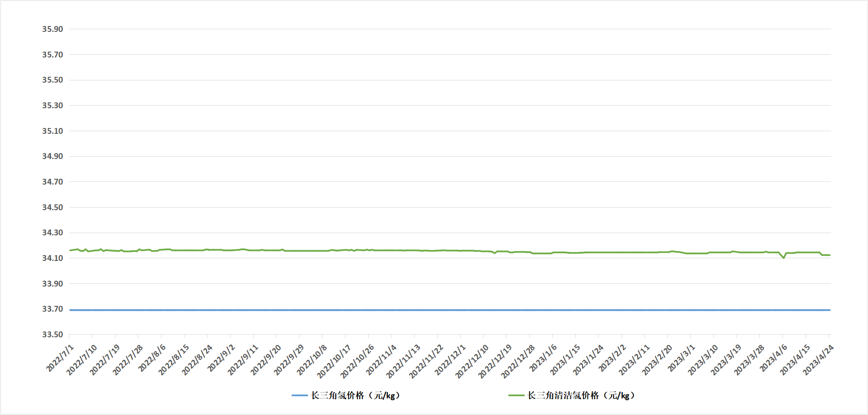868x415 pixels.
Task: Click x-axis date 2022/10/17
Action: 334,362
